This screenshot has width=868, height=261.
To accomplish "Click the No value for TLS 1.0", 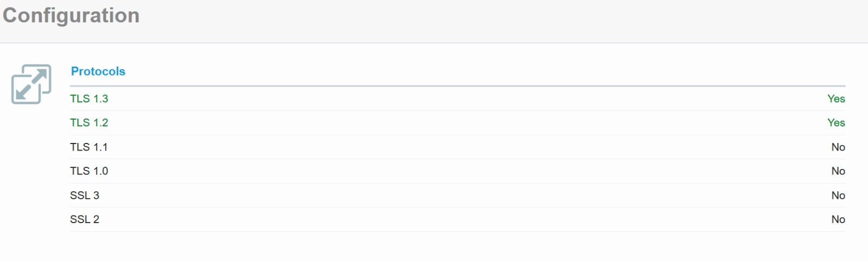I will (838, 171).
